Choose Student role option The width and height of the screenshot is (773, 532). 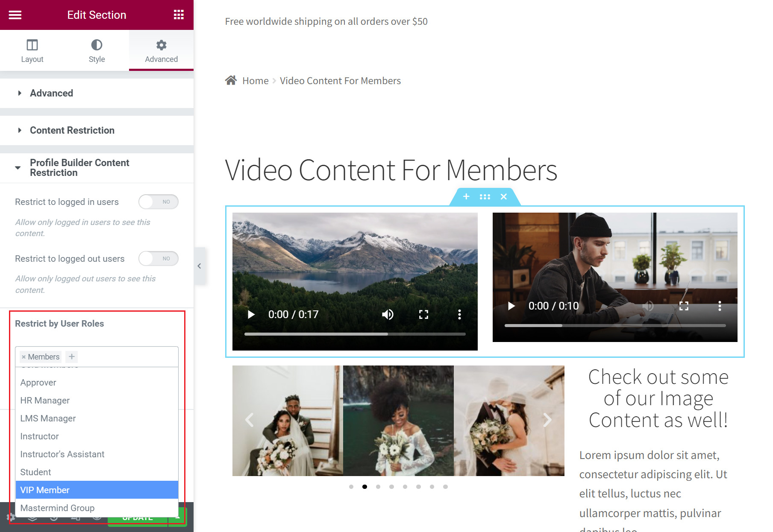coord(97,472)
